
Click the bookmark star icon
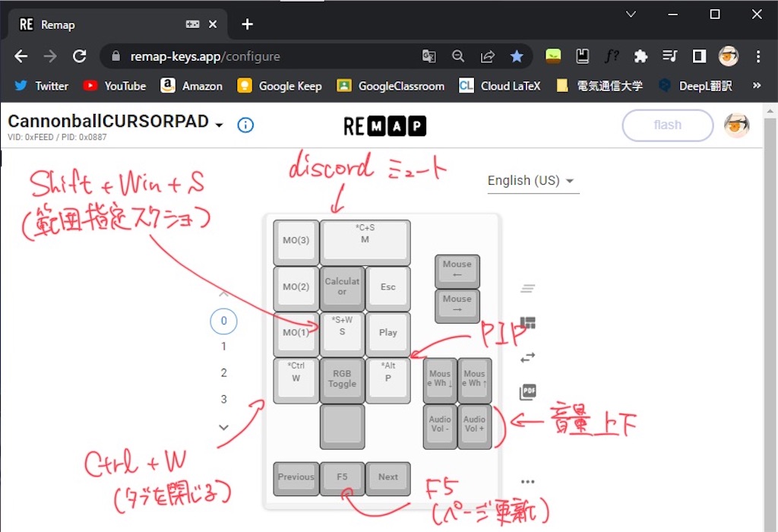pos(517,56)
